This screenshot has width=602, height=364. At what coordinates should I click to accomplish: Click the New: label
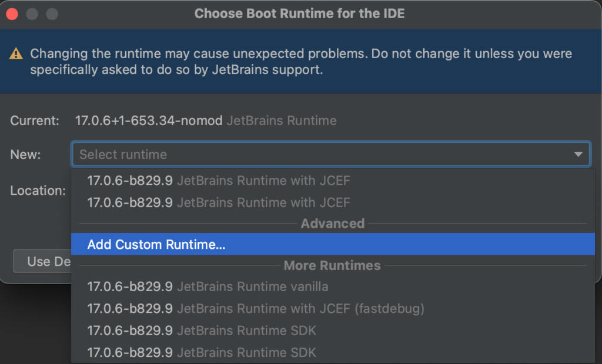coord(25,154)
